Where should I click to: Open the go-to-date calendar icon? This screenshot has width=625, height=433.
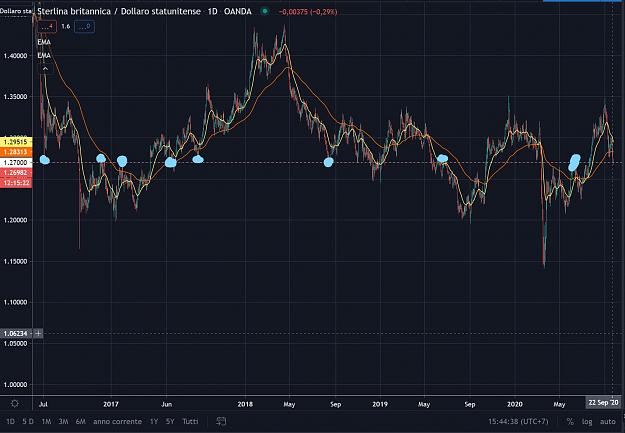(x=221, y=421)
